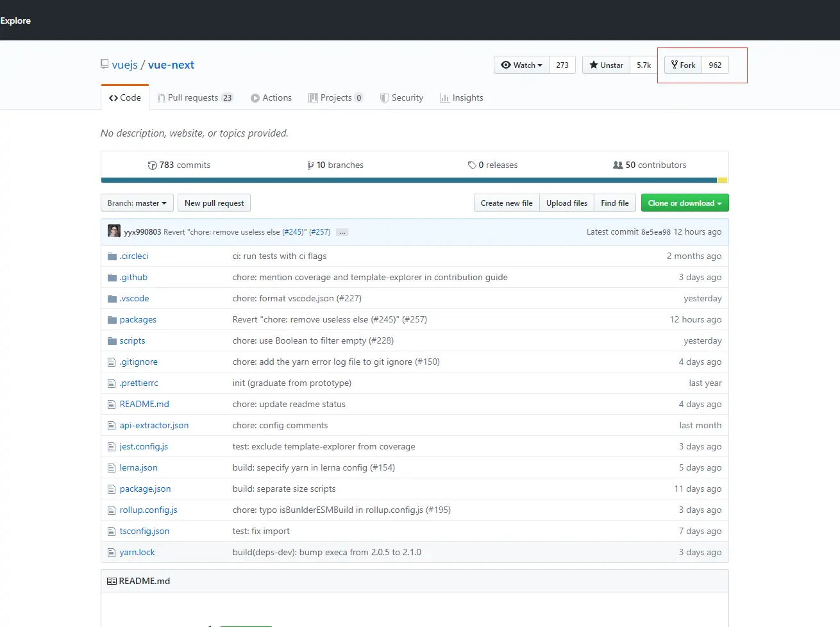840x627 pixels.
Task: View the 10 branches list
Action: (x=335, y=165)
